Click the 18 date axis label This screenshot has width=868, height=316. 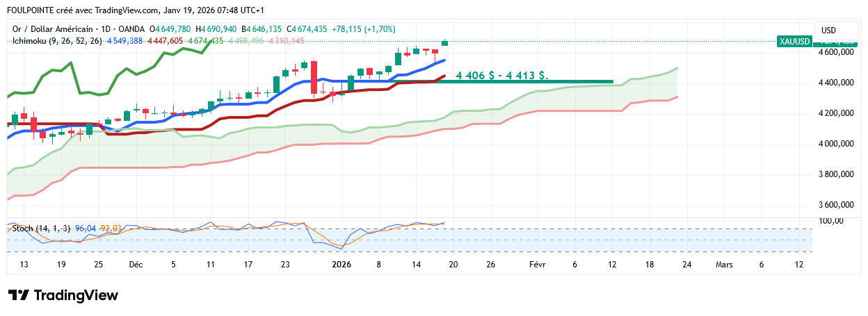tap(650, 265)
